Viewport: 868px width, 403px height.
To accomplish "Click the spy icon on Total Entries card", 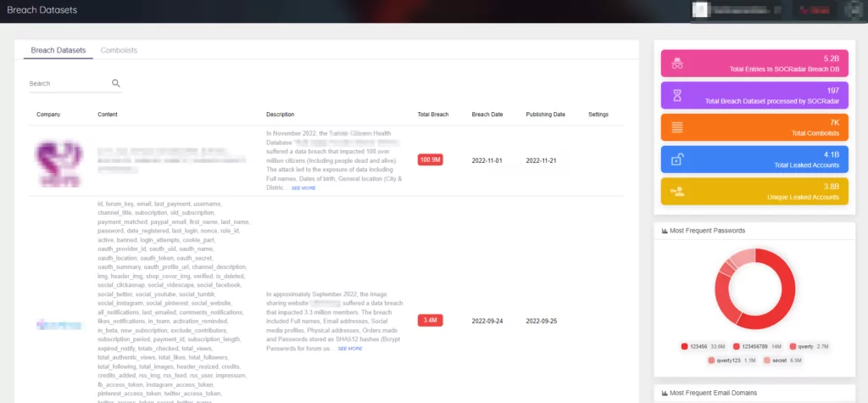I will pyautogui.click(x=677, y=63).
